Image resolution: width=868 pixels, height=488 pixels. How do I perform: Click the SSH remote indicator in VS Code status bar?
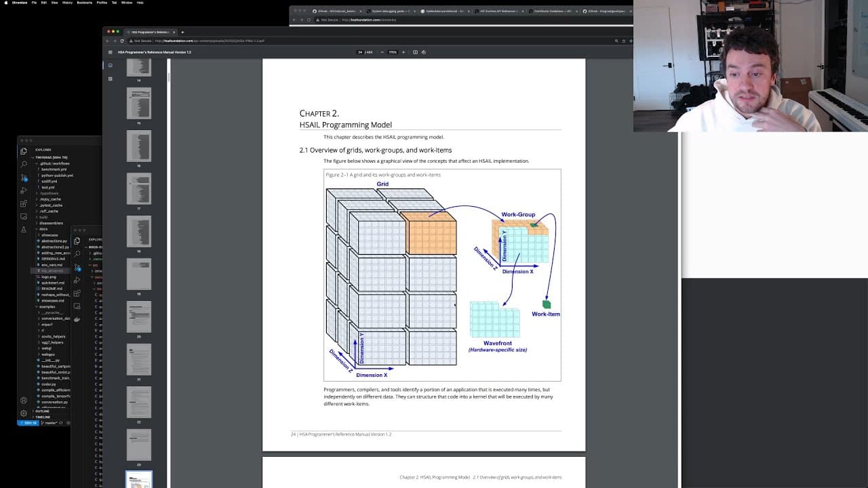tap(29, 423)
